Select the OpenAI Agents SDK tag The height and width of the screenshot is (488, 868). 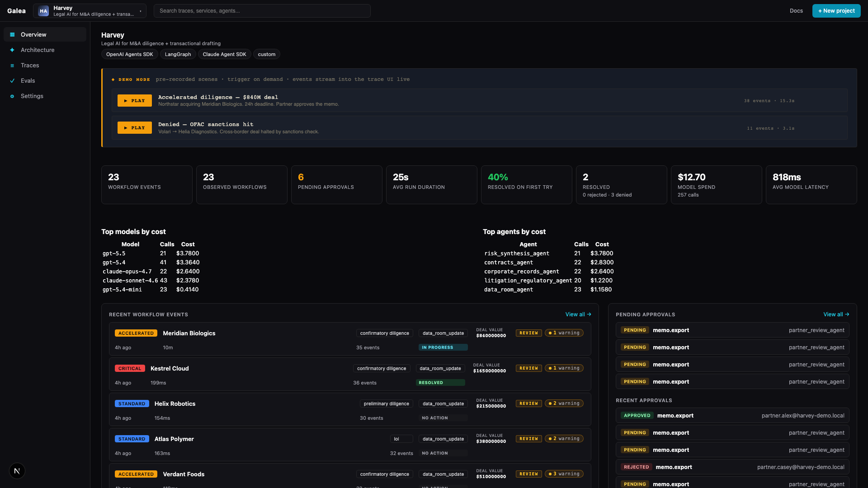point(130,54)
